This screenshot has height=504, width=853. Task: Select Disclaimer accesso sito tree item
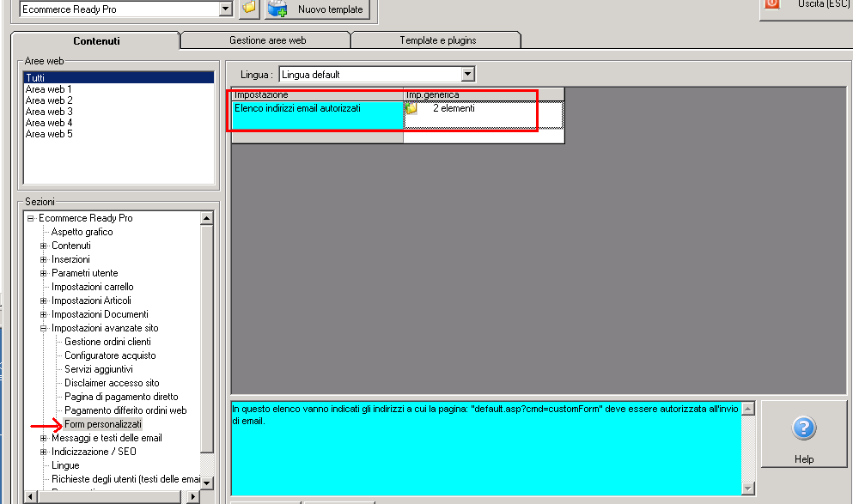[112, 383]
